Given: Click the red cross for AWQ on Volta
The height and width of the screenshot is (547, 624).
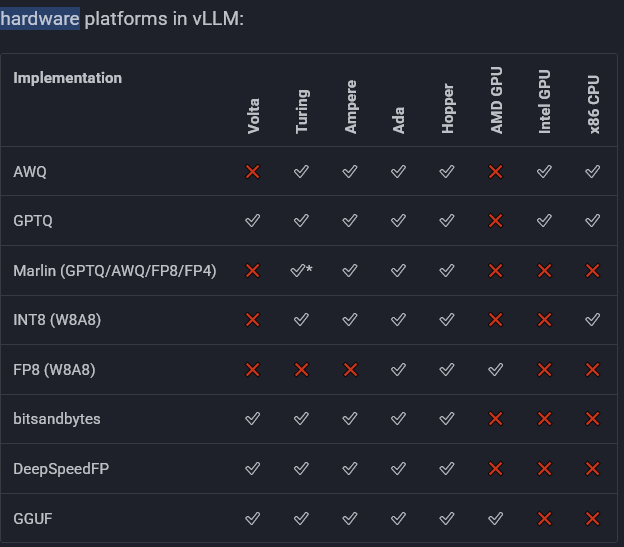Looking at the screenshot, I should coord(252,172).
